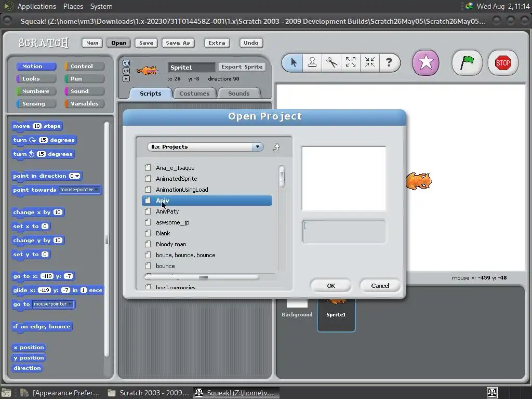Image resolution: width=532 pixels, height=399 pixels.
Task: Select the shrink sprite tool
Action: coord(369,62)
